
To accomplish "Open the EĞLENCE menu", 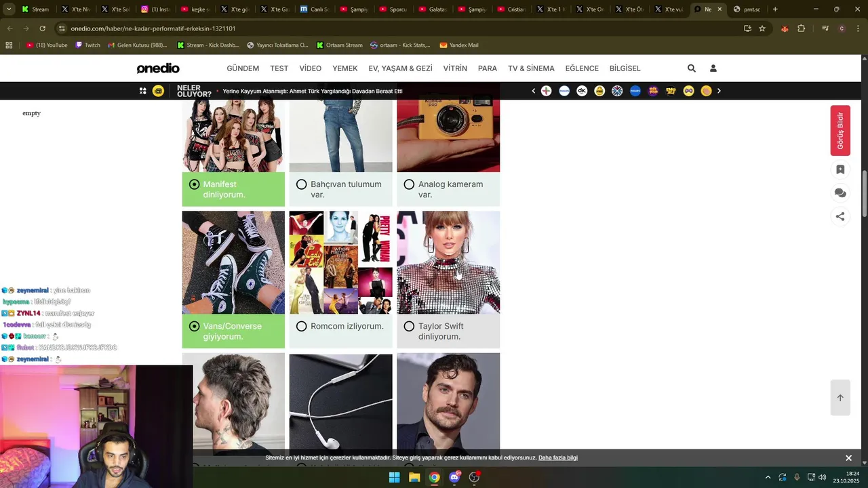I will [582, 68].
